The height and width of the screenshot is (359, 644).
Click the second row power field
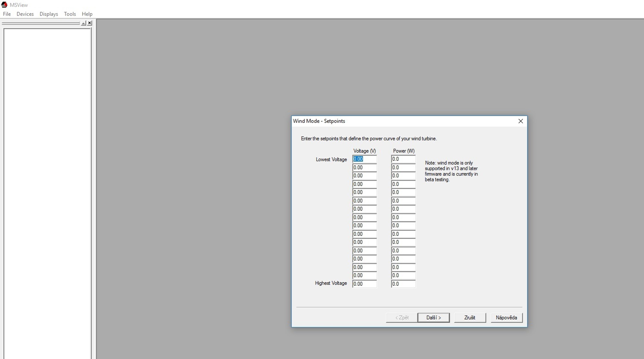coord(403,167)
